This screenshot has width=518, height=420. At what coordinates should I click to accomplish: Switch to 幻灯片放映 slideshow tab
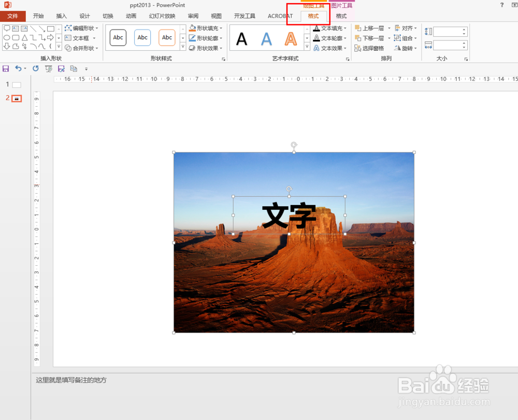162,16
